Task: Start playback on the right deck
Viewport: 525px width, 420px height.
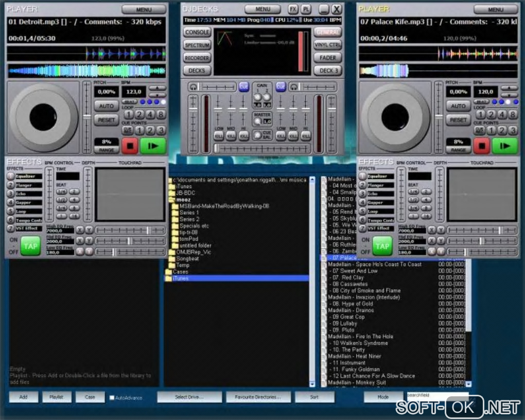Action: tap(505, 146)
